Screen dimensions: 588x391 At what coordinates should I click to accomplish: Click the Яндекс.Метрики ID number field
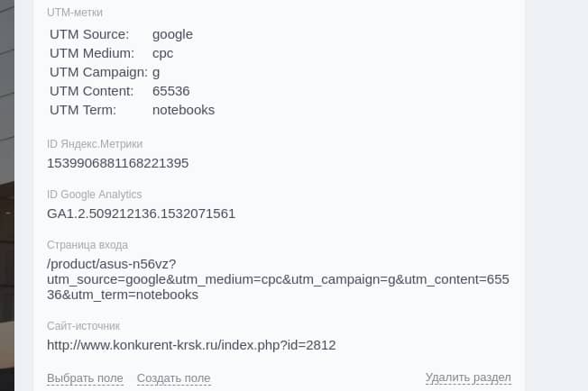pos(118,163)
